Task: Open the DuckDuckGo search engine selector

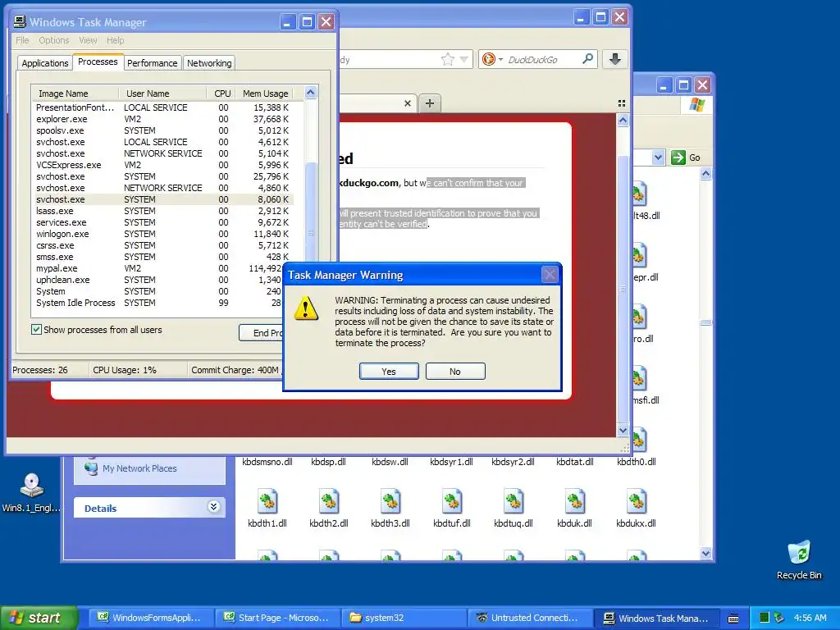Action: [492, 59]
